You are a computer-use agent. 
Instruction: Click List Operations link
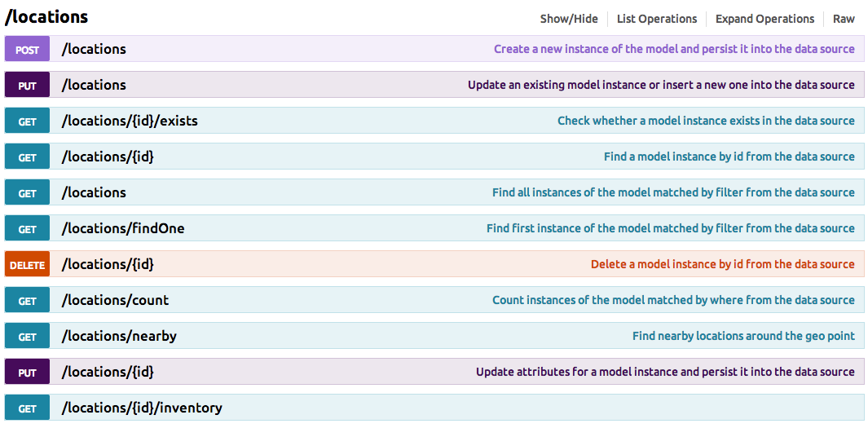point(657,19)
